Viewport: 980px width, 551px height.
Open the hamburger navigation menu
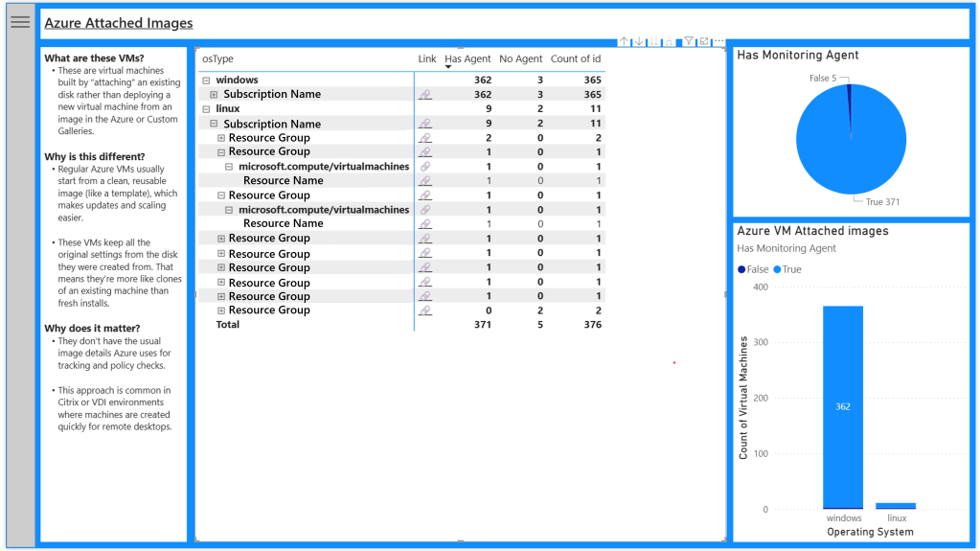[20, 22]
